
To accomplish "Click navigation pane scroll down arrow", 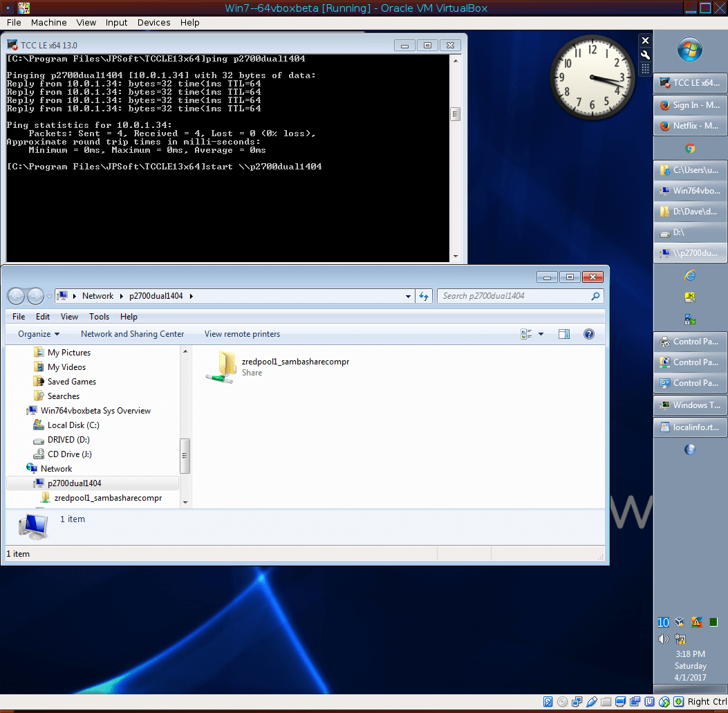I will [185, 502].
